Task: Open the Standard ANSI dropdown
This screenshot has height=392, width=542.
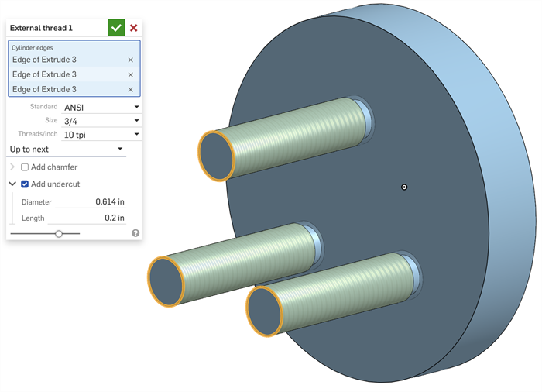Action: [101, 107]
